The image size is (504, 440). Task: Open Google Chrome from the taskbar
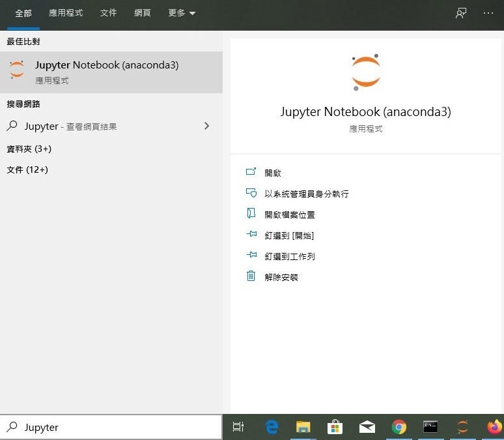pyautogui.click(x=399, y=427)
